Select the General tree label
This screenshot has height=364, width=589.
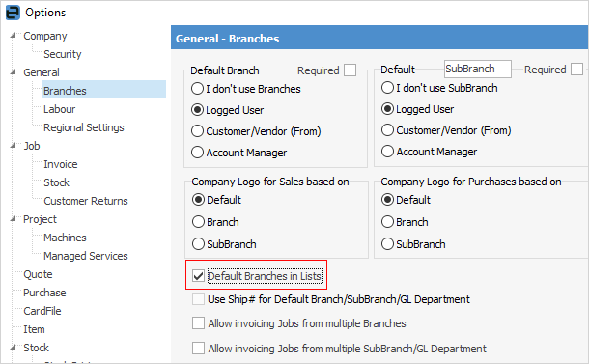pyautogui.click(x=42, y=72)
